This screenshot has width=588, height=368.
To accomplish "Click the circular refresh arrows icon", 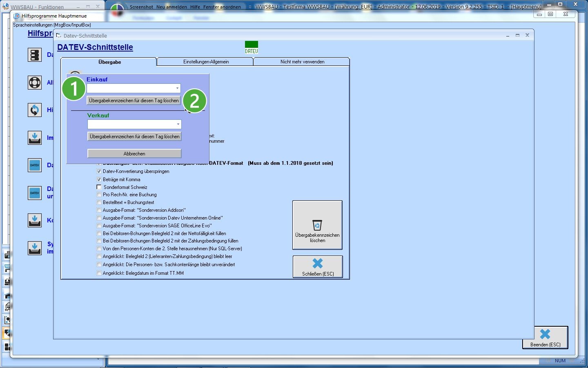I will (x=35, y=110).
